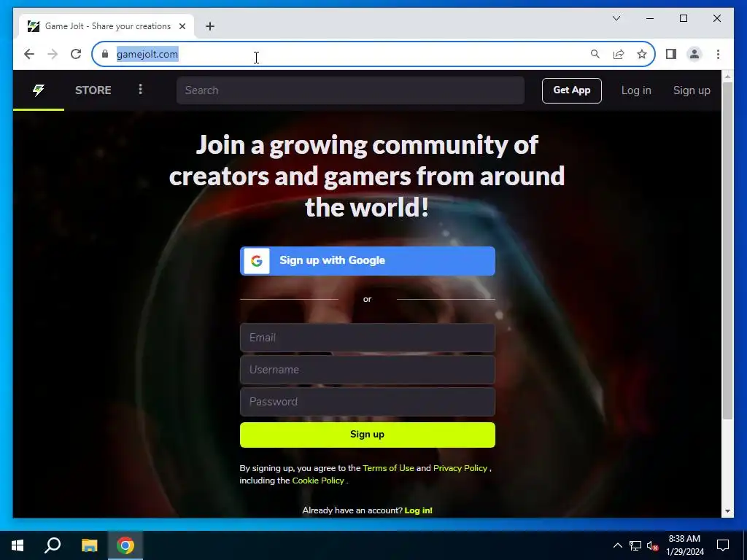Bookmark this page with the star icon

pos(642,54)
